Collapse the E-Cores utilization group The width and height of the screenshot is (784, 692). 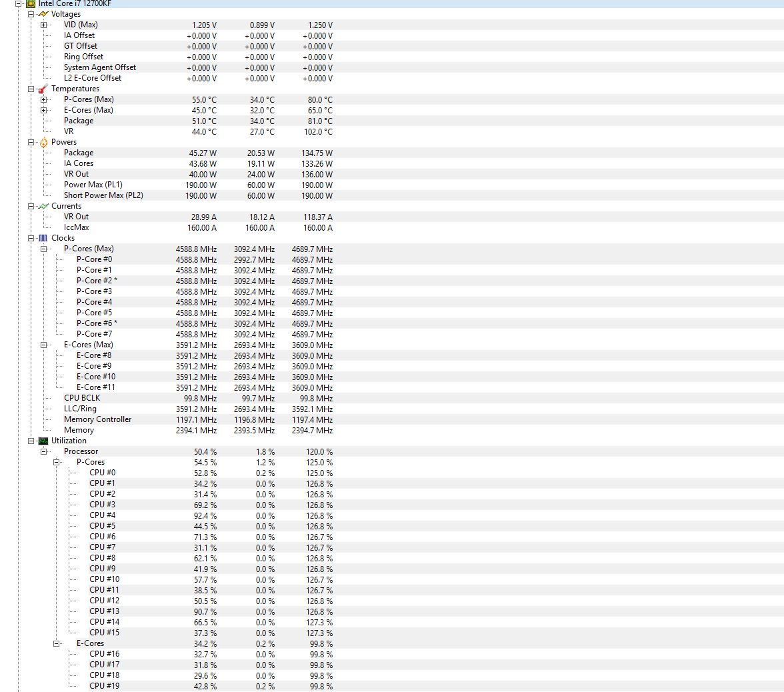(57, 643)
